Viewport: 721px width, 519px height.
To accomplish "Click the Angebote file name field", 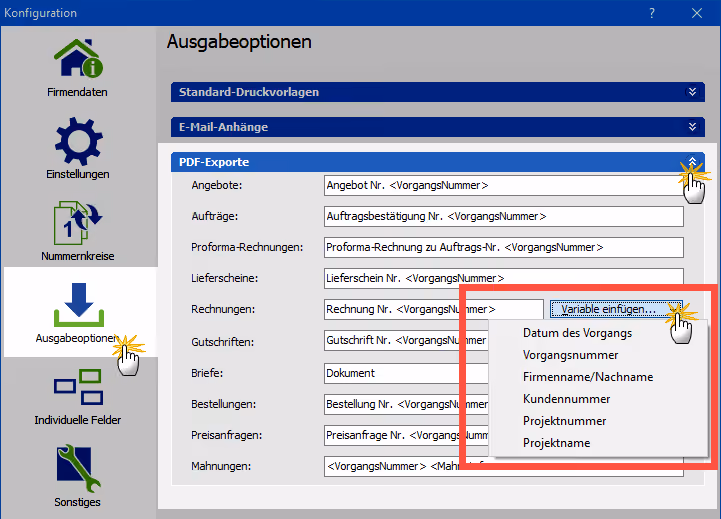I will click(x=504, y=185).
